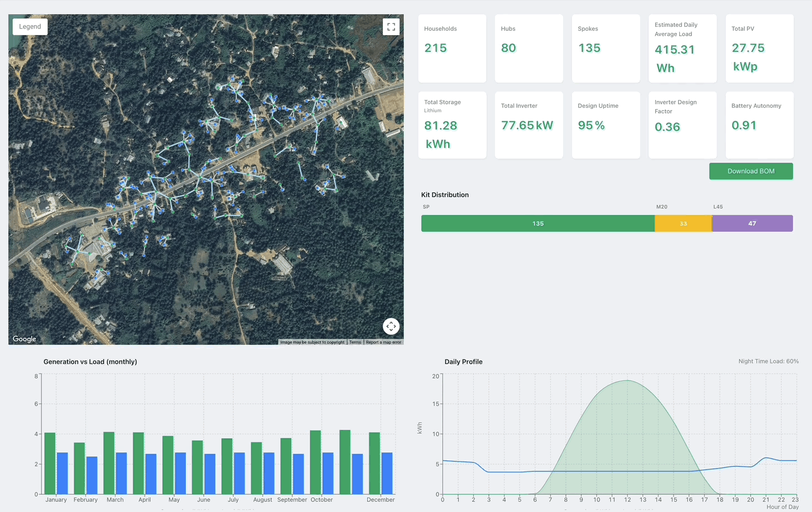Screen dimensions: 812x512
Task: Select the purple L45 kit segment
Action: tap(752, 223)
